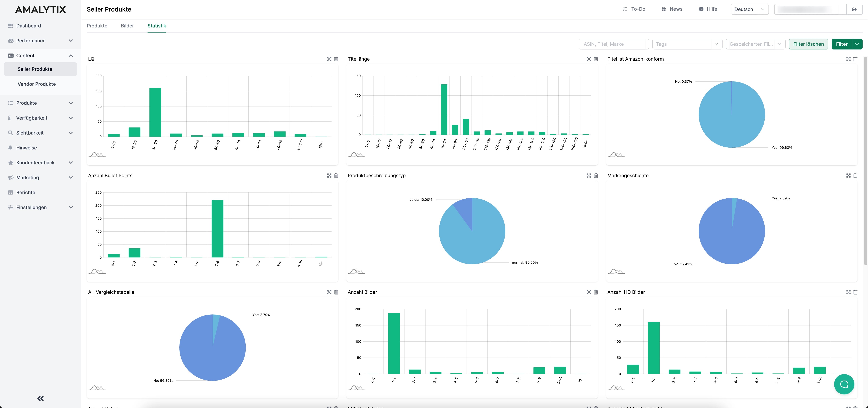The width and height of the screenshot is (868, 408).
Task: Click distribution curve icon under Titellänge chart
Action: 357,155
